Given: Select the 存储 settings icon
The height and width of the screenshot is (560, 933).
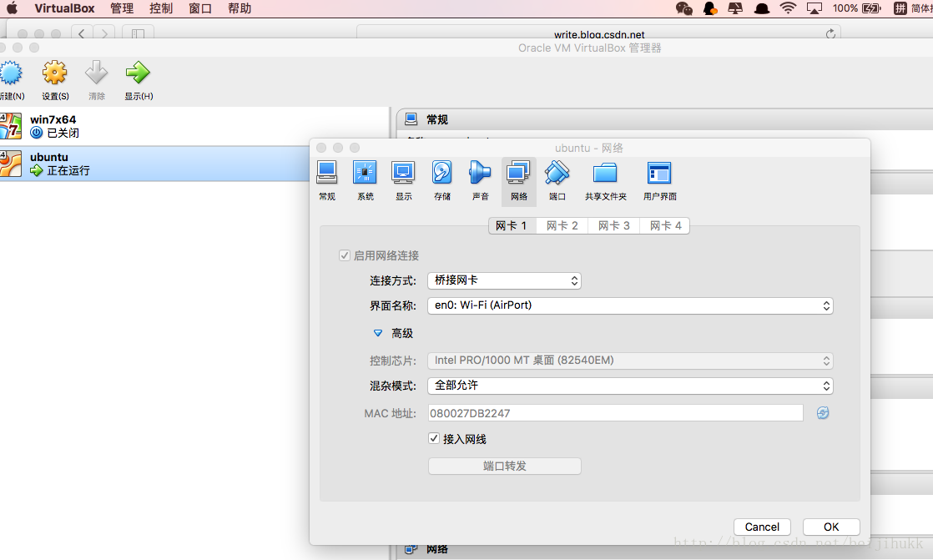Looking at the screenshot, I should pos(441,176).
